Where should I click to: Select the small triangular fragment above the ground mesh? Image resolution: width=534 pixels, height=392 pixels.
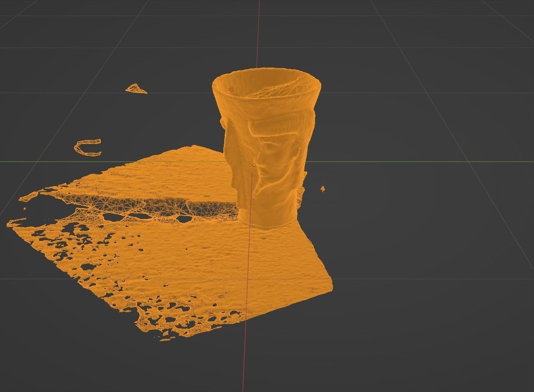click(x=136, y=89)
